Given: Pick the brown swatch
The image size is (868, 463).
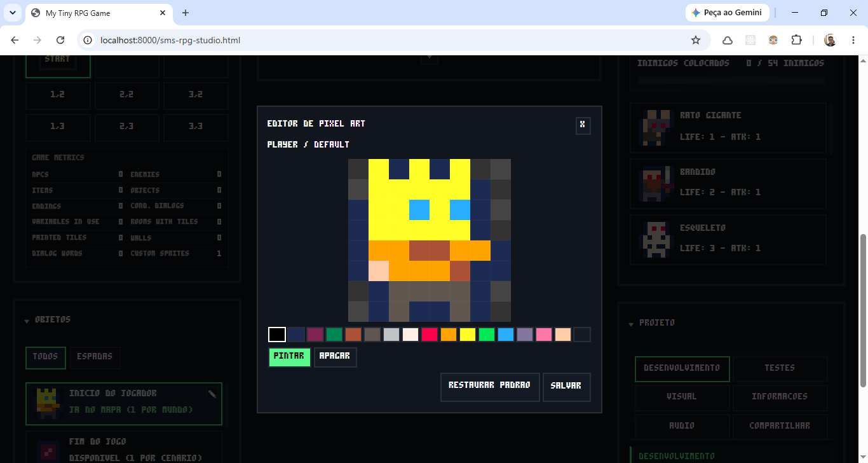Looking at the screenshot, I should [353, 335].
